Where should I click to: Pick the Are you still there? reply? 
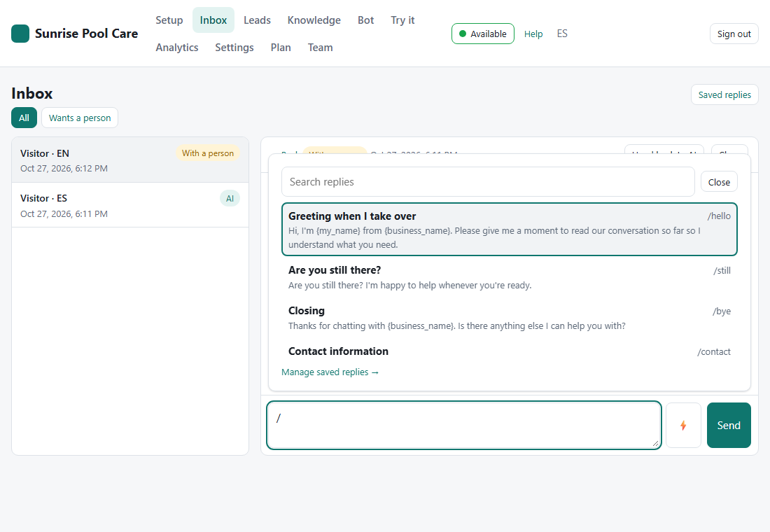509,277
